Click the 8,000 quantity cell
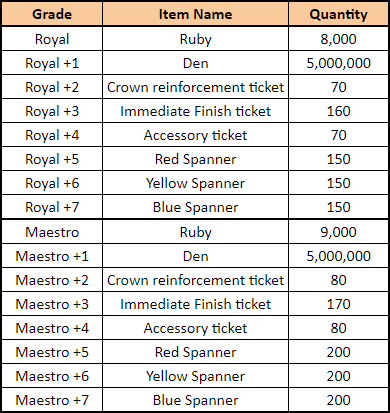This screenshot has width=390, height=413. click(338, 39)
